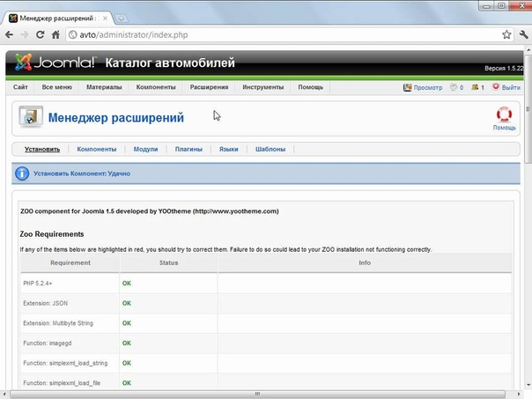Open the Компоненты top menu

pyautogui.click(x=155, y=87)
